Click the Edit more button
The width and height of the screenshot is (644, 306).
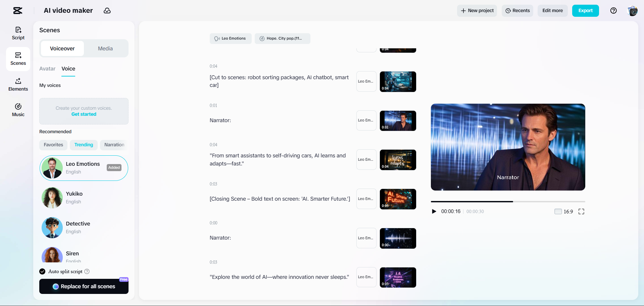[x=553, y=11]
